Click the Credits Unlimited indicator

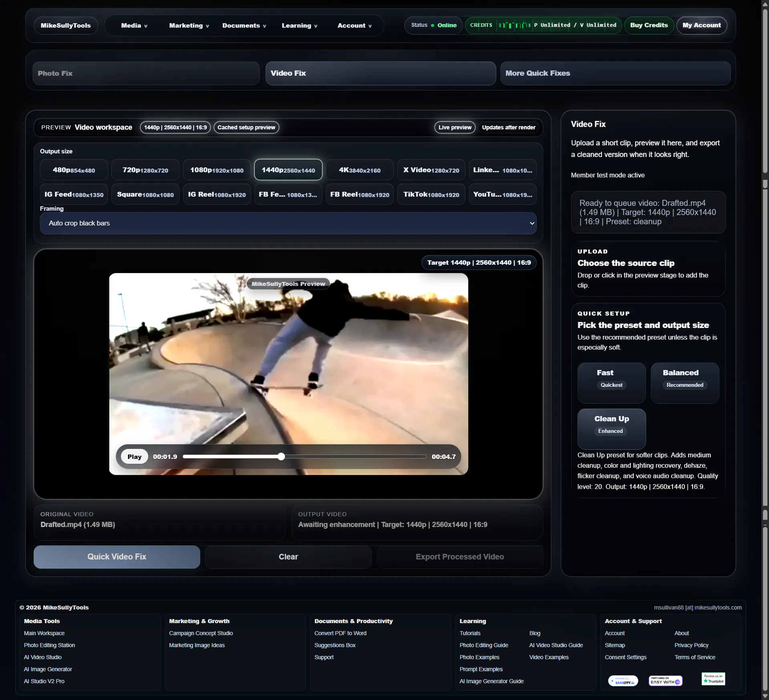pyautogui.click(x=543, y=25)
